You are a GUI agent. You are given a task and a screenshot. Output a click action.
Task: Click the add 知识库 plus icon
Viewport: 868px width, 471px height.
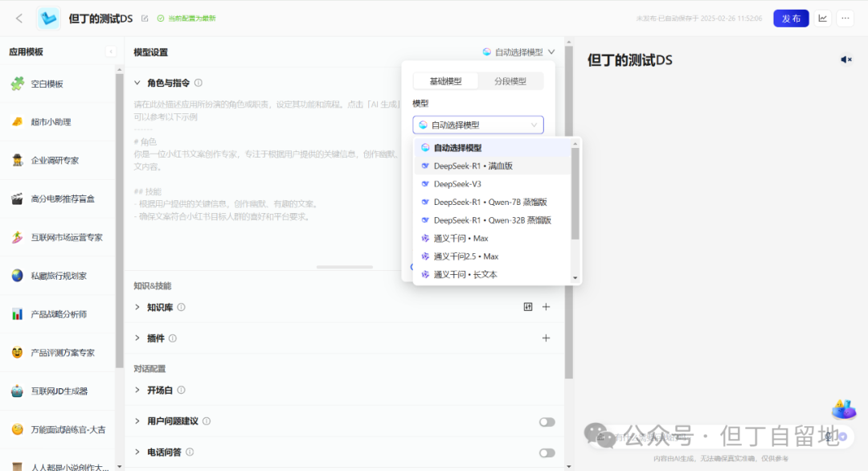546,307
